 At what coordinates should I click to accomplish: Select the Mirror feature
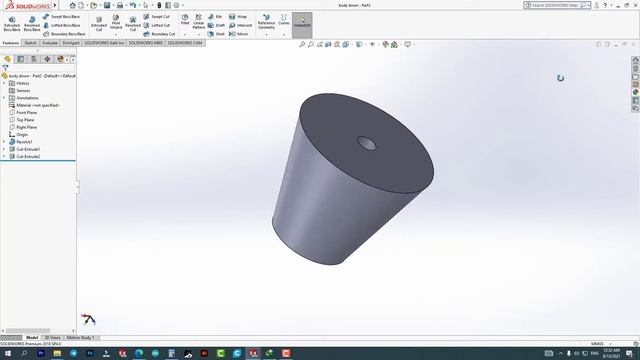(239, 34)
